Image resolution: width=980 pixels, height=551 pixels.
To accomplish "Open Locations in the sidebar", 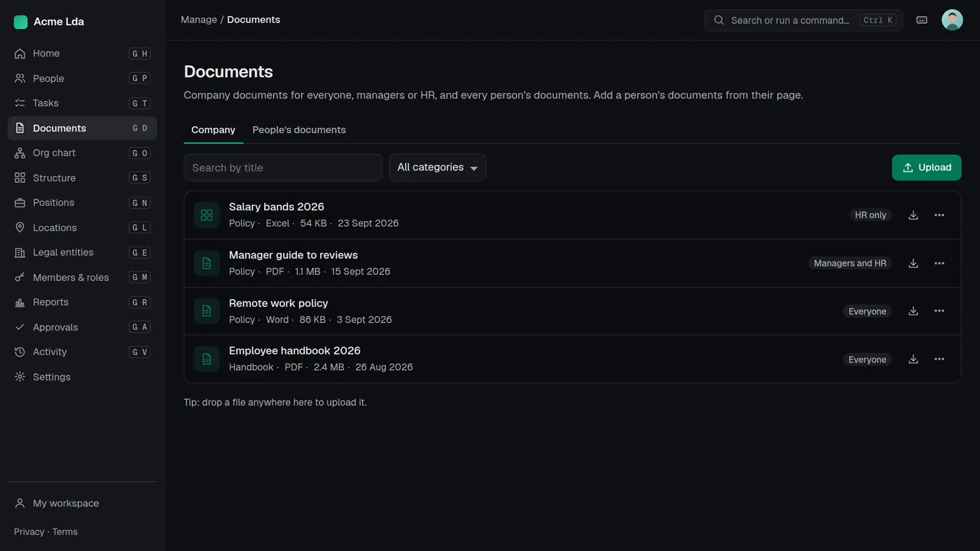I will [82, 227].
